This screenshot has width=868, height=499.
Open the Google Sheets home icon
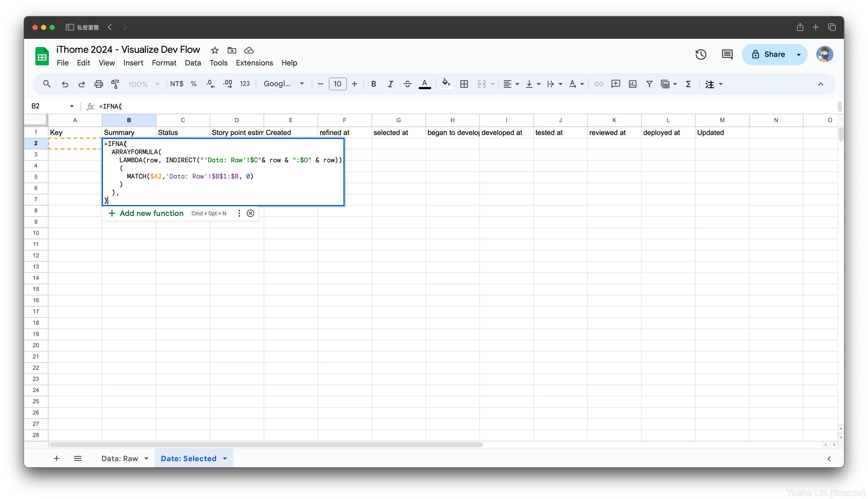(x=42, y=56)
